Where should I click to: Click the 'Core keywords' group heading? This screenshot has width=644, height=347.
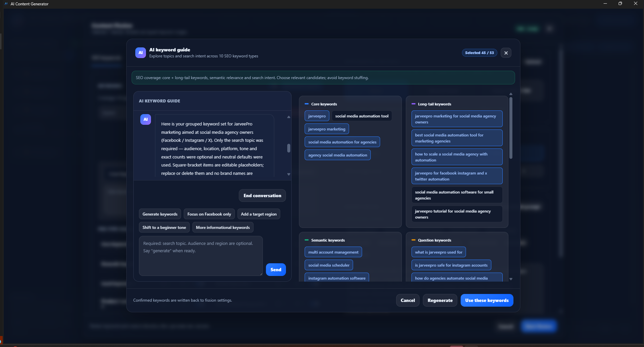(x=324, y=104)
